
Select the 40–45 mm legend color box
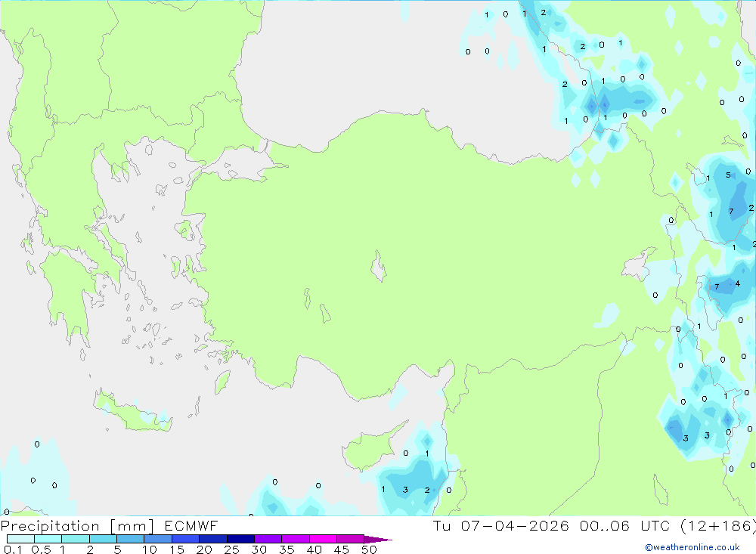(323, 539)
